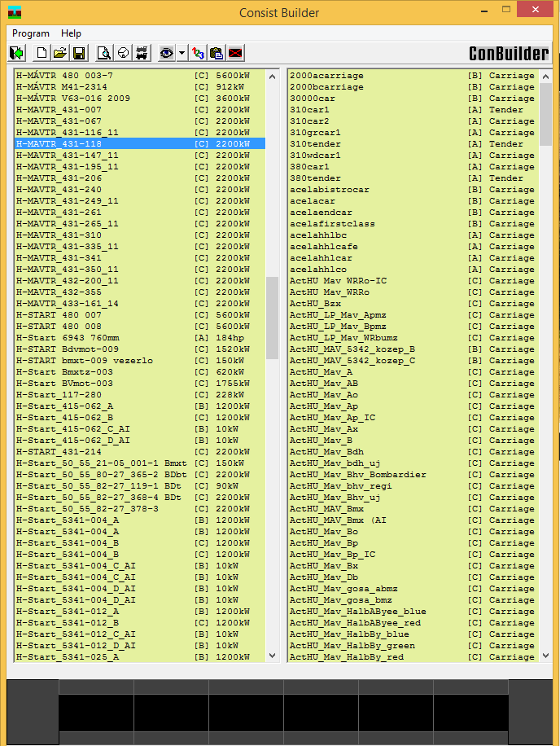This screenshot has width=560, height=746.
Task: Open the Help menu
Action: [x=71, y=33]
